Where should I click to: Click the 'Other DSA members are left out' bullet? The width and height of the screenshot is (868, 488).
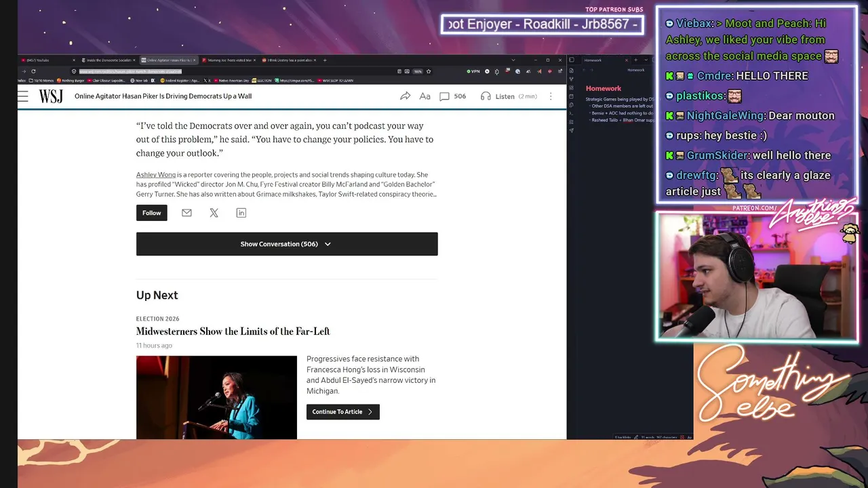click(x=623, y=106)
